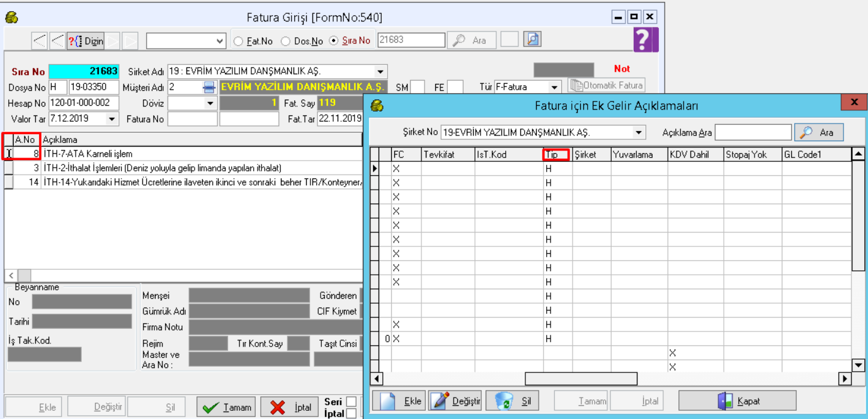This screenshot has height=419, width=868.
Task: Click the IsT.Kod column header
Action: (510, 154)
